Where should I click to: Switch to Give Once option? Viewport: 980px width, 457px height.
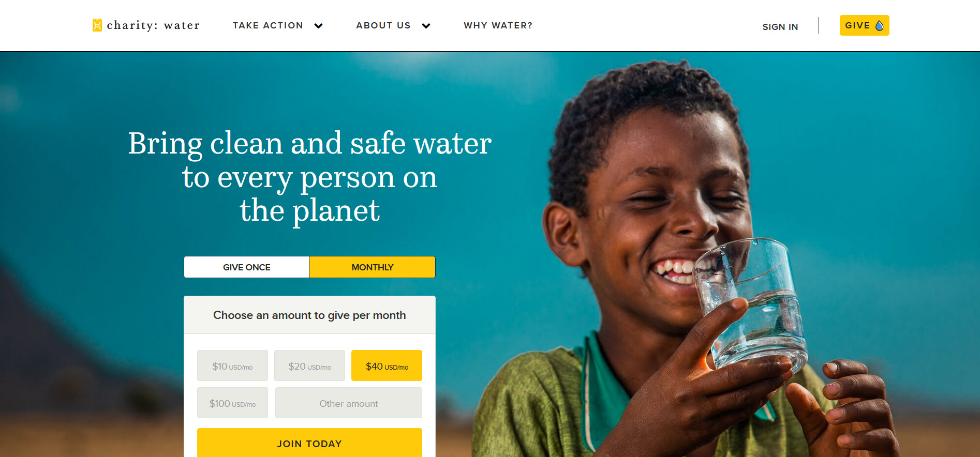[x=247, y=267]
